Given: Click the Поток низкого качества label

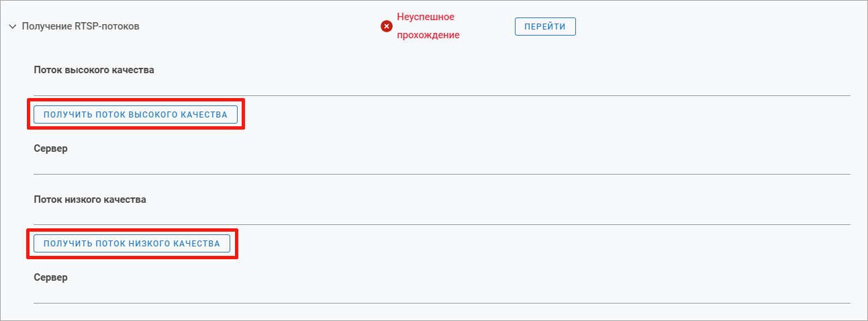Looking at the screenshot, I should coord(90,199).
